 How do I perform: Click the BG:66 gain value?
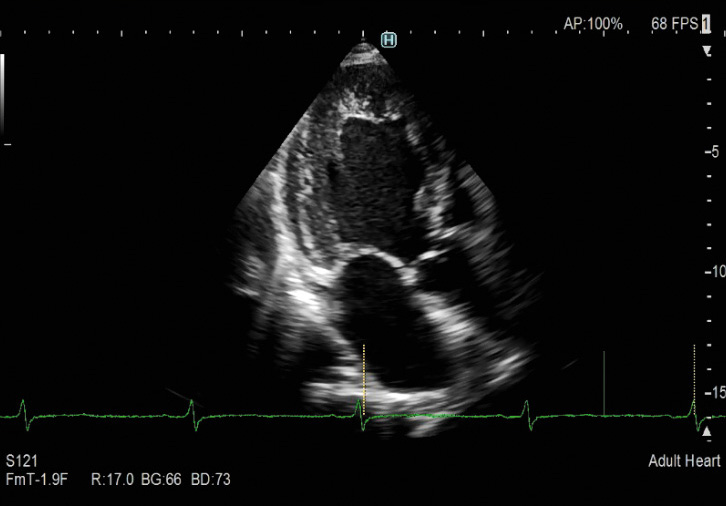pyautogui.click(x=164, y=480)
